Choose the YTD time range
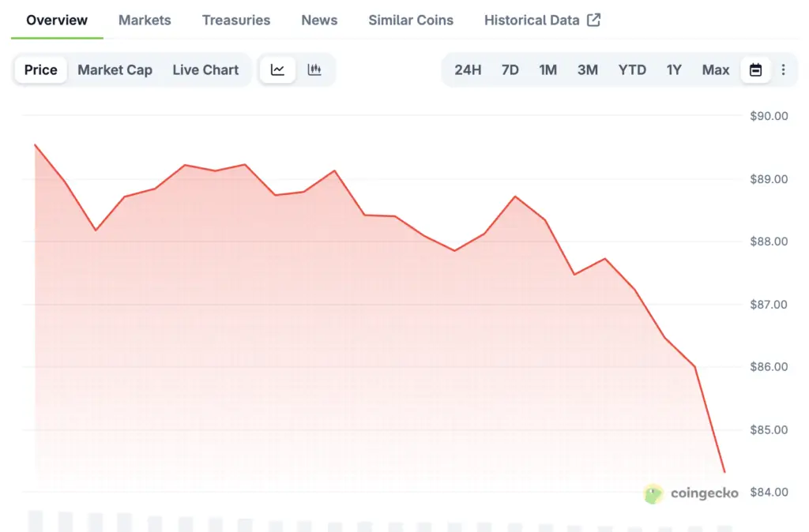Viewport: 809px width, 532px height. pos(632,69)
